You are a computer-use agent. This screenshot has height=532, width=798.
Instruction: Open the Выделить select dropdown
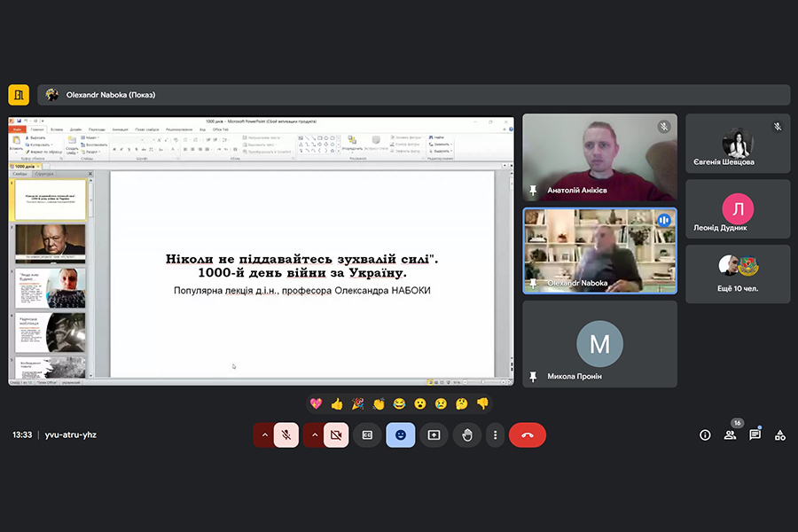[x=441, y=152]
